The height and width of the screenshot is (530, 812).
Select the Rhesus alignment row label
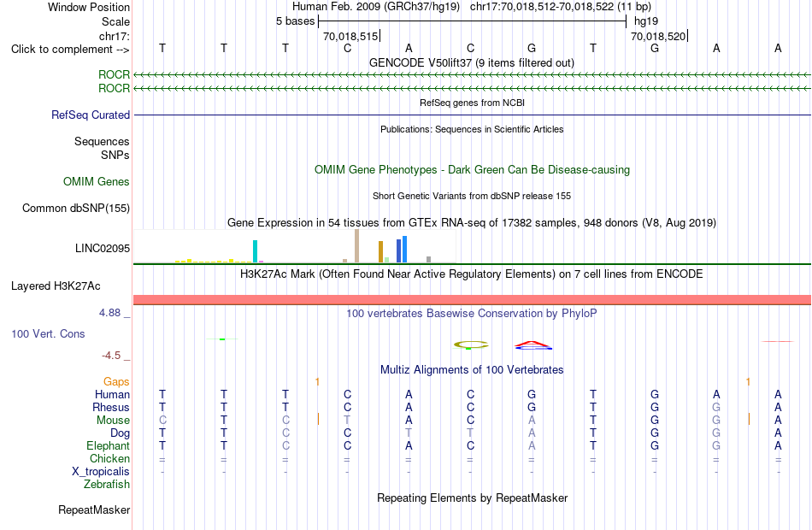[x=111, y=407]
